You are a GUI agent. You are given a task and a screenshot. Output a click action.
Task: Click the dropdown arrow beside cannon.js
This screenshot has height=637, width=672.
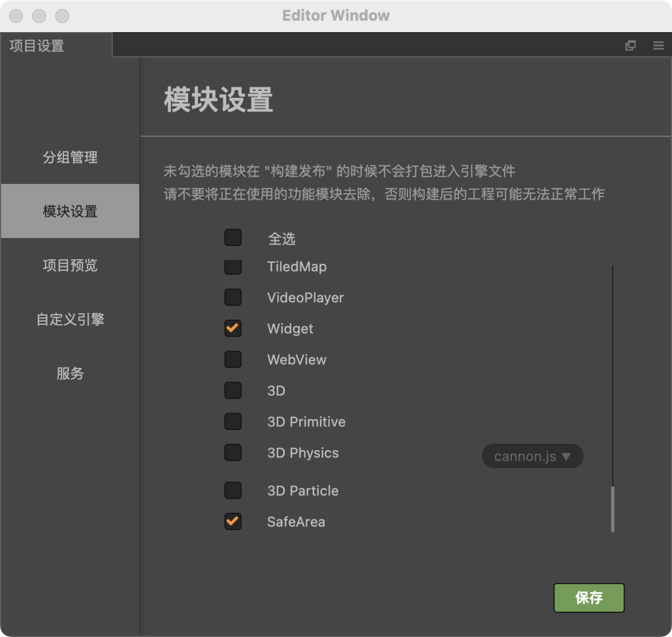coord(566,456)
